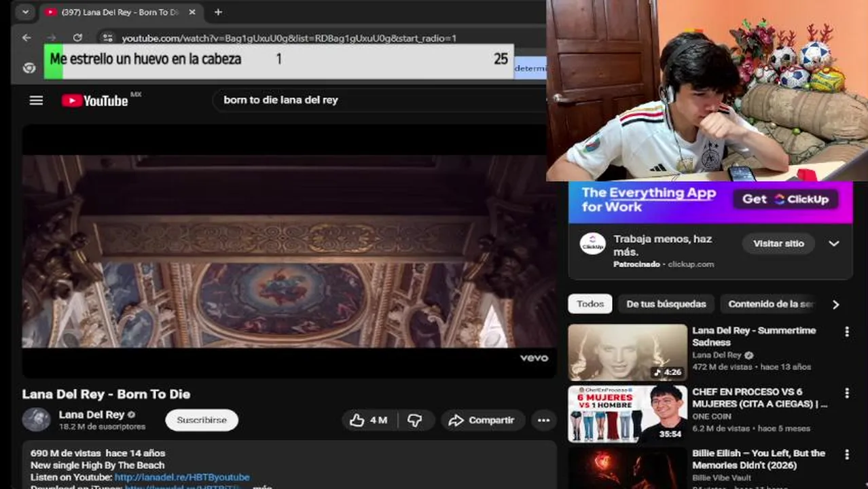Screen dimensions: 868x489
Task: Open the more actions three-dot menu under the video
Action: pos(543,420)
